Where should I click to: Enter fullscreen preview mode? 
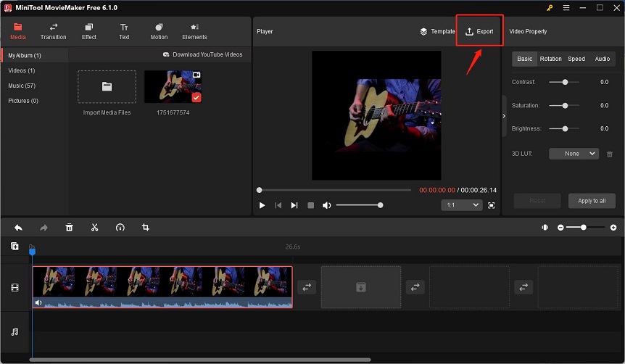[x=491, y=205]
